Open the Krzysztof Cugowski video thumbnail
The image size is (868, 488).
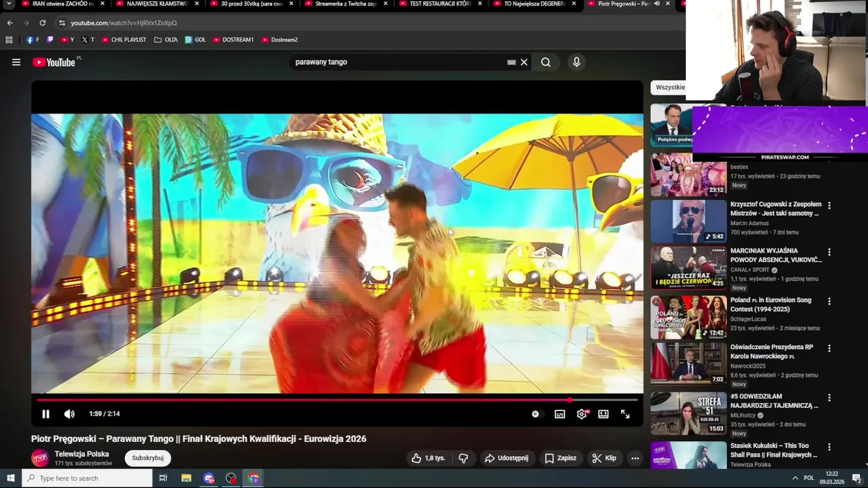pyautogui.click(x=688, y=221)
